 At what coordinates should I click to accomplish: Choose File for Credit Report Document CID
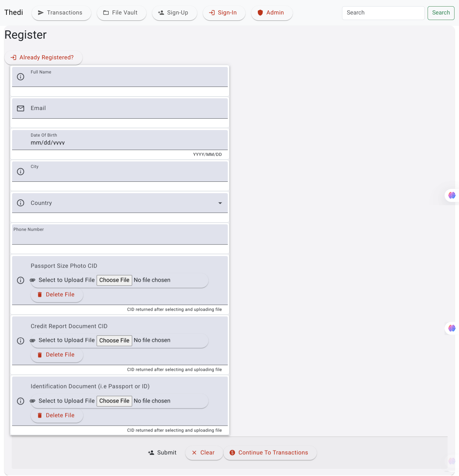(x=114, y=340)
